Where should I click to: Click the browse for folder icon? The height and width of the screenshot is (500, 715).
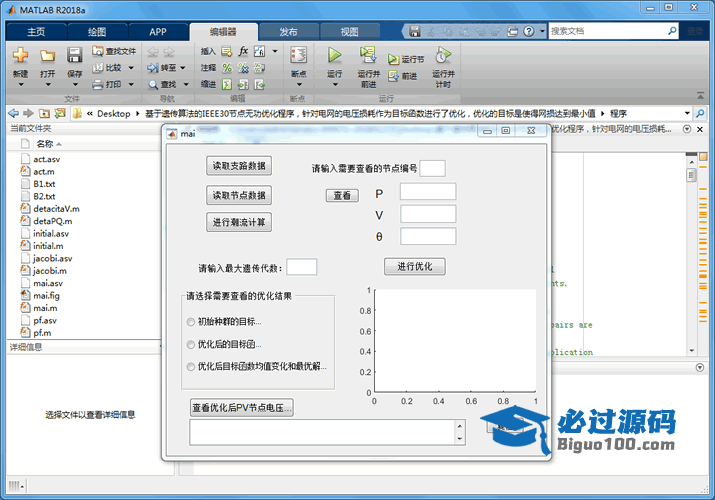click(x=60, y=113)
